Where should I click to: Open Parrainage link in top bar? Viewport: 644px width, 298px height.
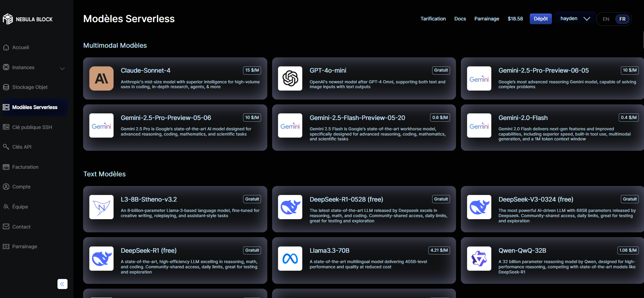(487, 19)
